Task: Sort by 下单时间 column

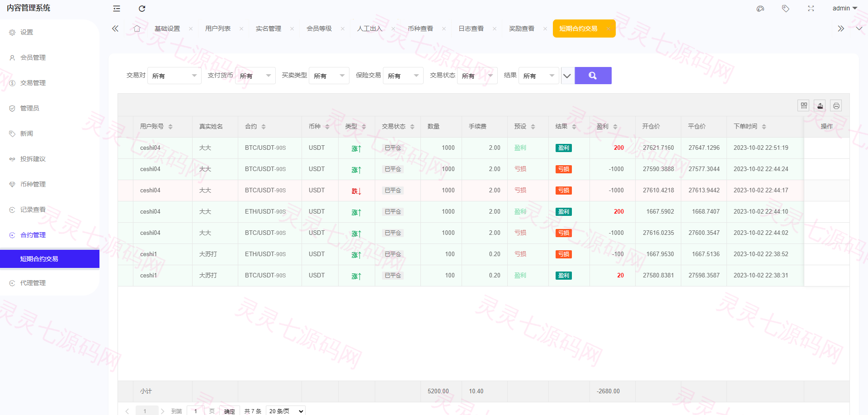Action: click(764, 127)
